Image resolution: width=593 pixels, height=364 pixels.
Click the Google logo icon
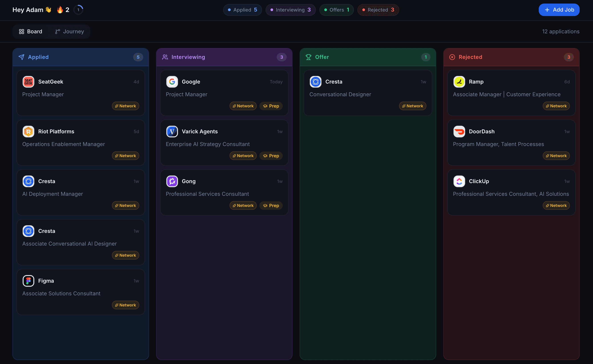pyautogui.click(x=172, y=82)
